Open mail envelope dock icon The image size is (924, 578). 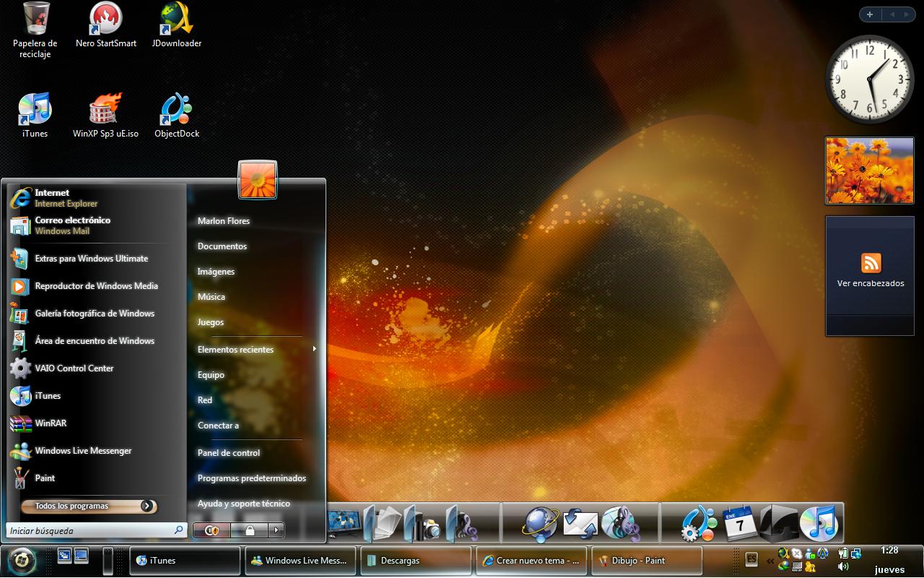coord(581,524)
